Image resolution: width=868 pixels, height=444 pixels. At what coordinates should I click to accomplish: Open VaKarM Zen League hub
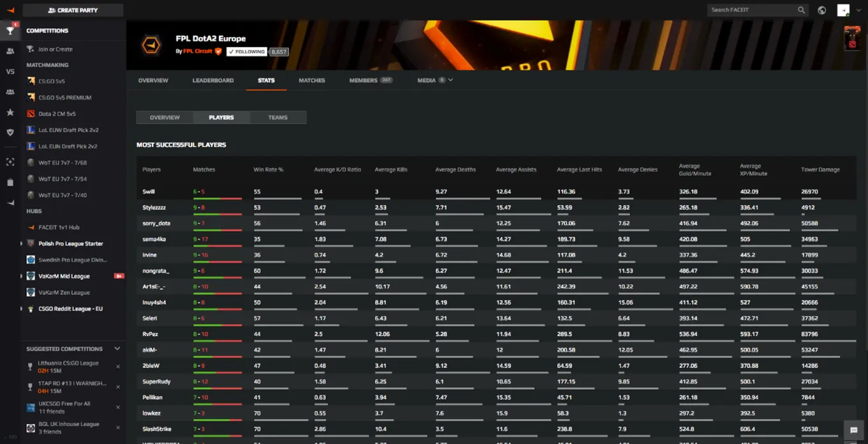click(x=64, y=293)
